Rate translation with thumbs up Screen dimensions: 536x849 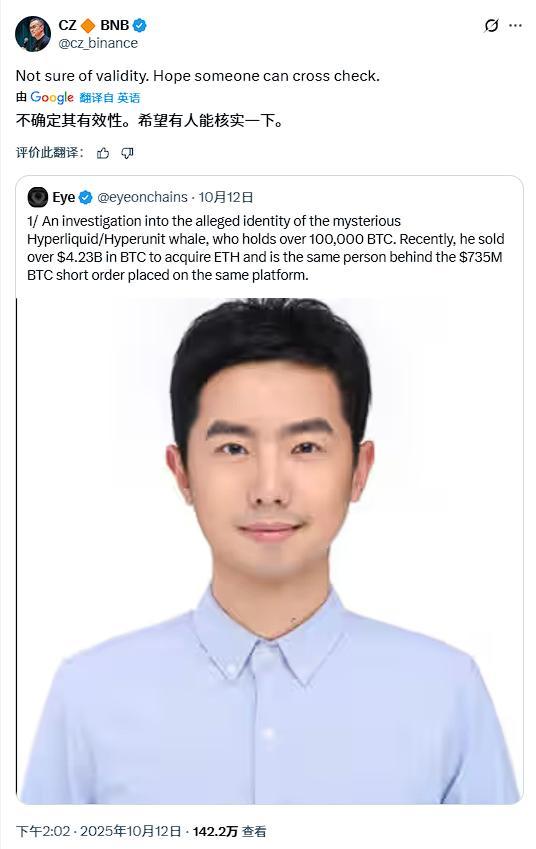click(x=103, y=153)
